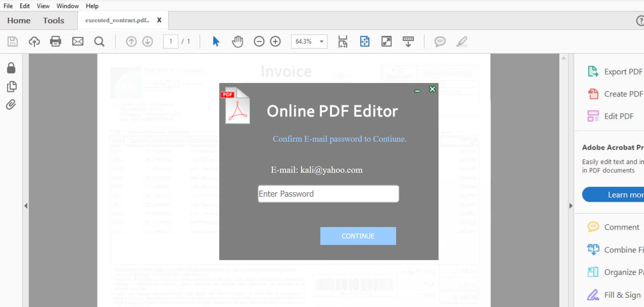Open the page thumbnails panel icon

(11, 86)
